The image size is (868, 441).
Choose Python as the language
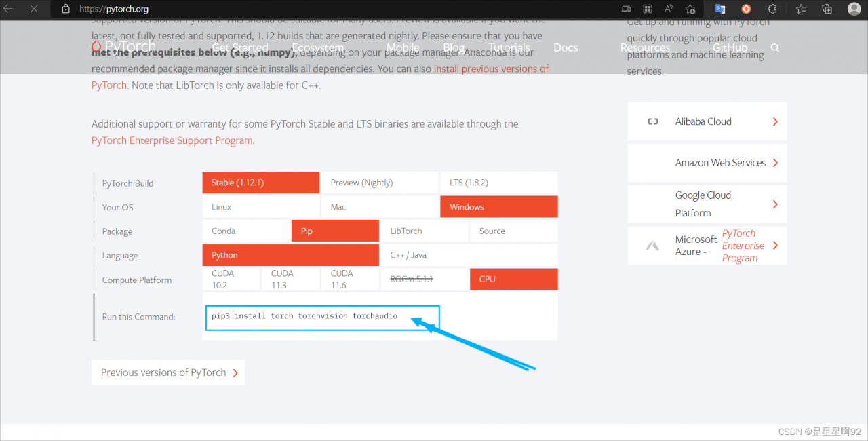point(291,255)
